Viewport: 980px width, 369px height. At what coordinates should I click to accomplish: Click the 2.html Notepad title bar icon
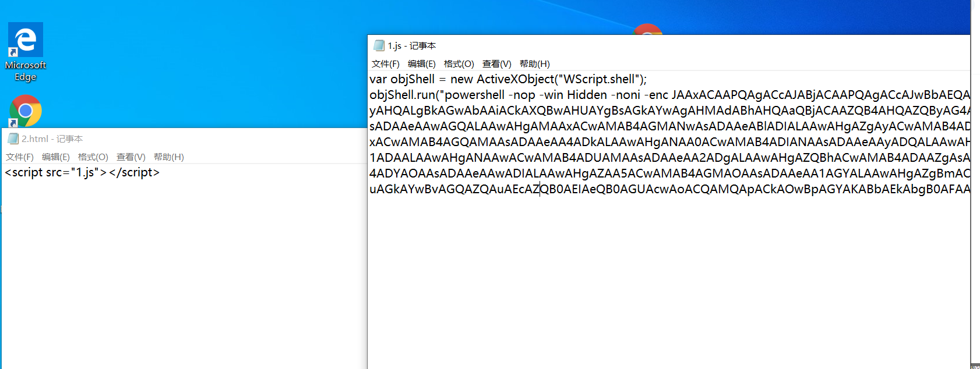(x=13, y=139)
